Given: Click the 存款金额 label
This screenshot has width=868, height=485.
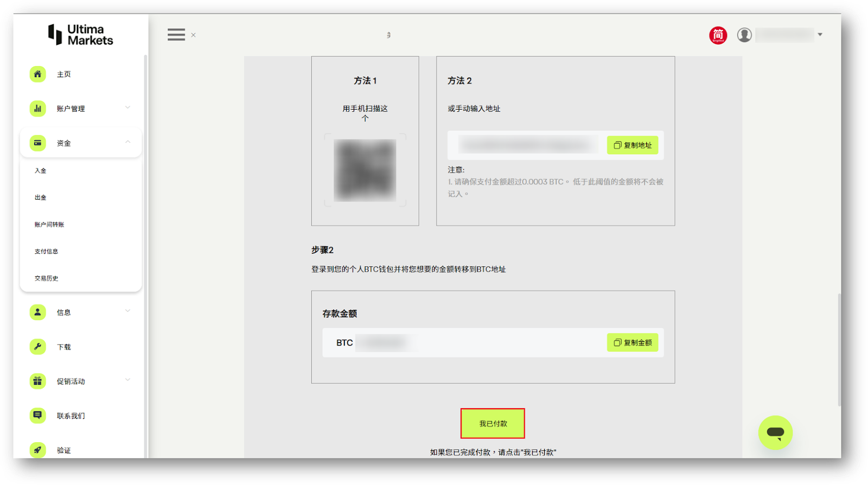Looking at the screenshot, I should (x=340, y=314).
